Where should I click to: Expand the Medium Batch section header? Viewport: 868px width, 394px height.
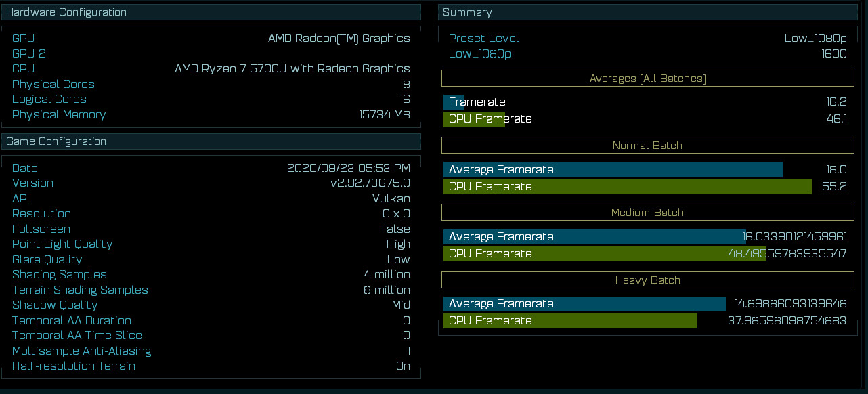[x=648, y=213]
